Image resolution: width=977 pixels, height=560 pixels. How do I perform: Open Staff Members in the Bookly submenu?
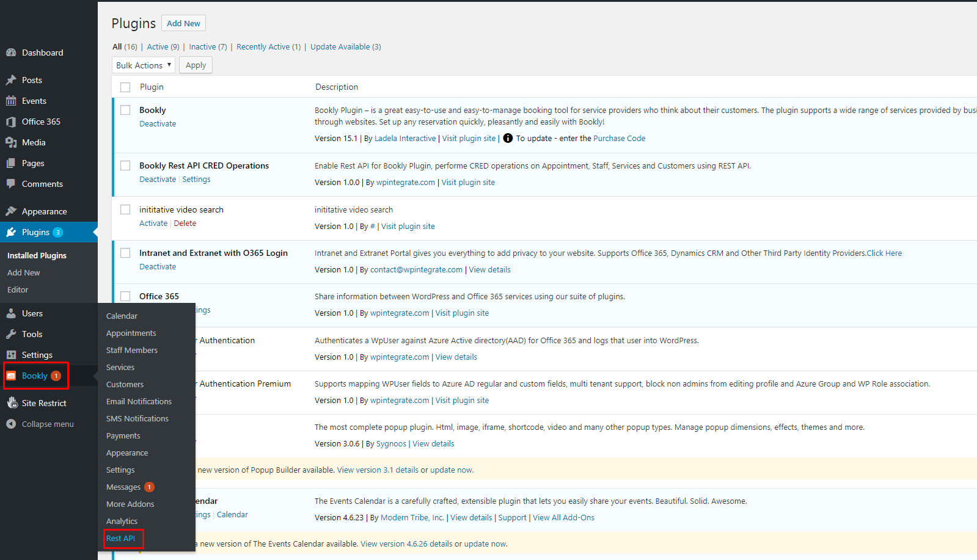[132, 350]
